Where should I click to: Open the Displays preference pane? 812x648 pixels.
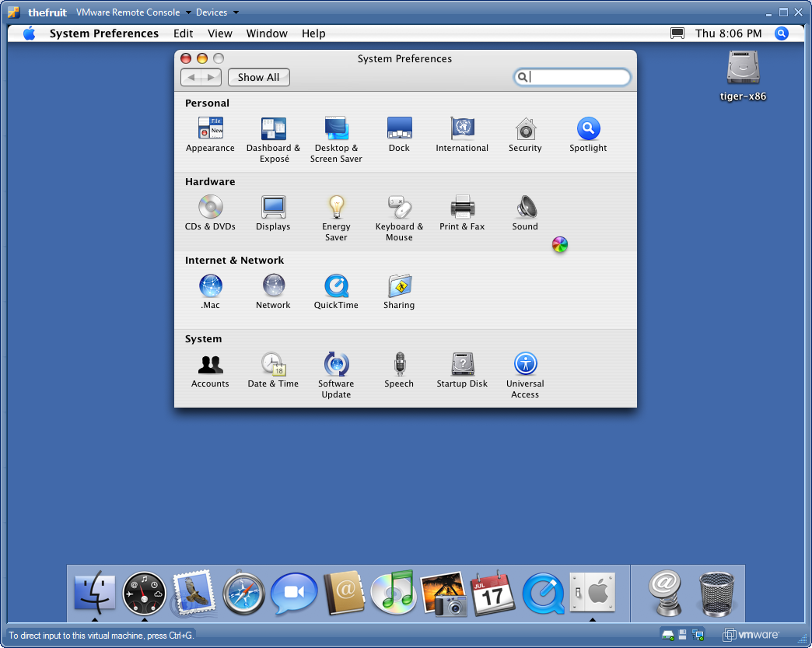point(273,213)
